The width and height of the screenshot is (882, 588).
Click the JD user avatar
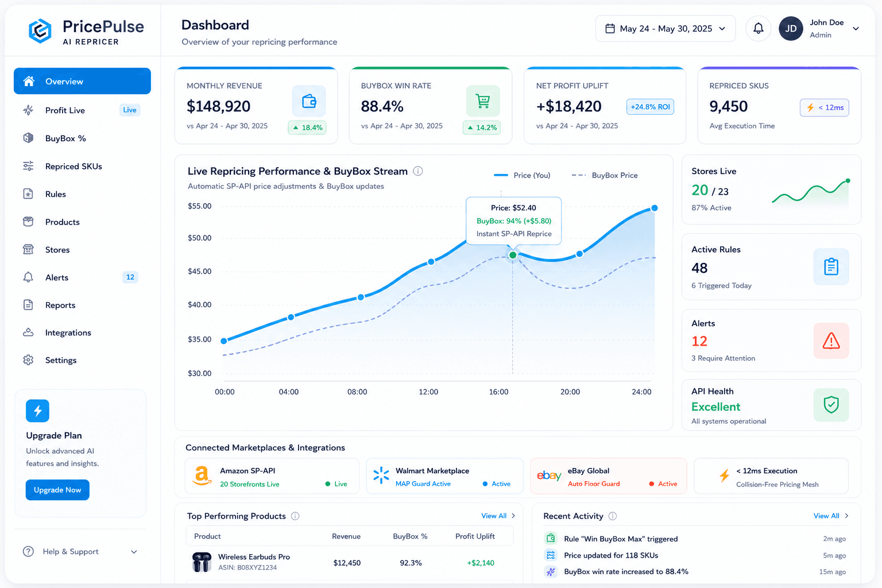point(791,29)
